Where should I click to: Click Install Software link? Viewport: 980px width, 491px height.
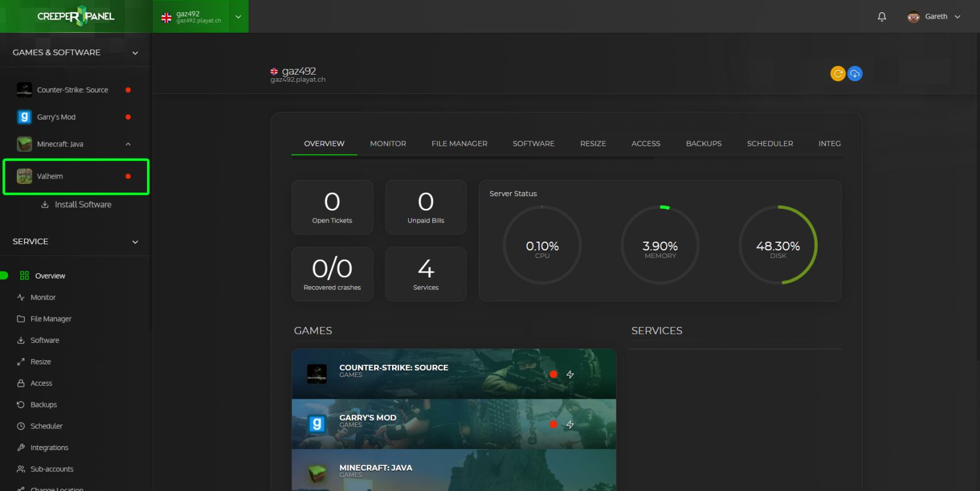click(83, 204)
